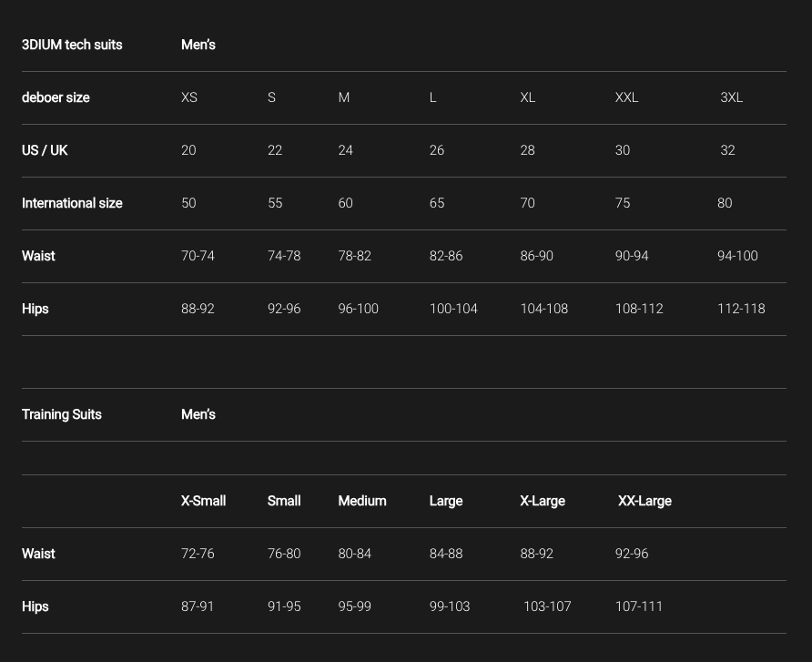Select the Men's label beside Training Suits
The height and width of the screenshot is (662, 812).
click(198, 414)
